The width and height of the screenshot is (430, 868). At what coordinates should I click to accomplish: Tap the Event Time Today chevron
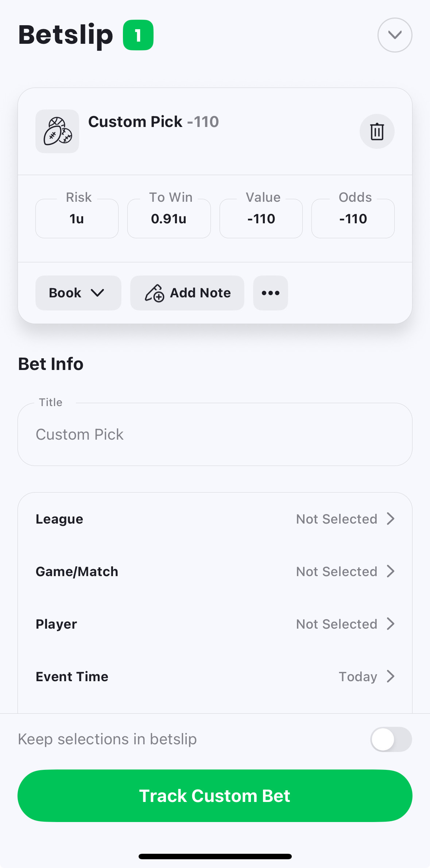coord(391,676)
